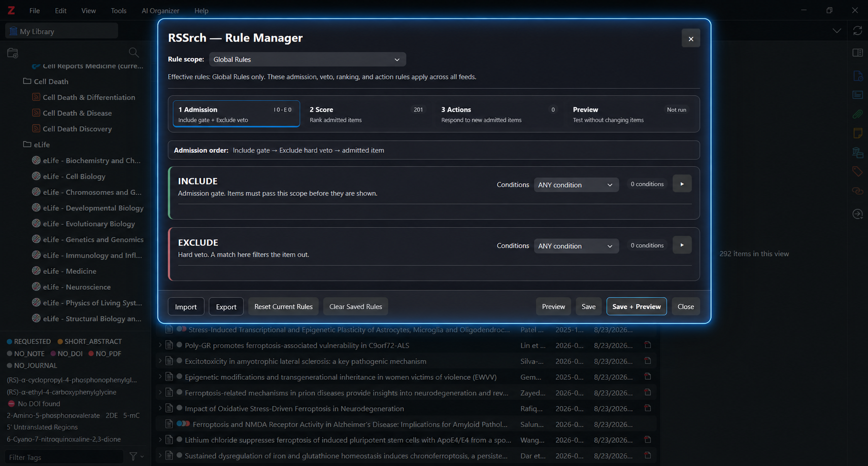This screenshot has height=466, width=868.
Task: Open the AI Organizer menu
Action: [160, 11]
